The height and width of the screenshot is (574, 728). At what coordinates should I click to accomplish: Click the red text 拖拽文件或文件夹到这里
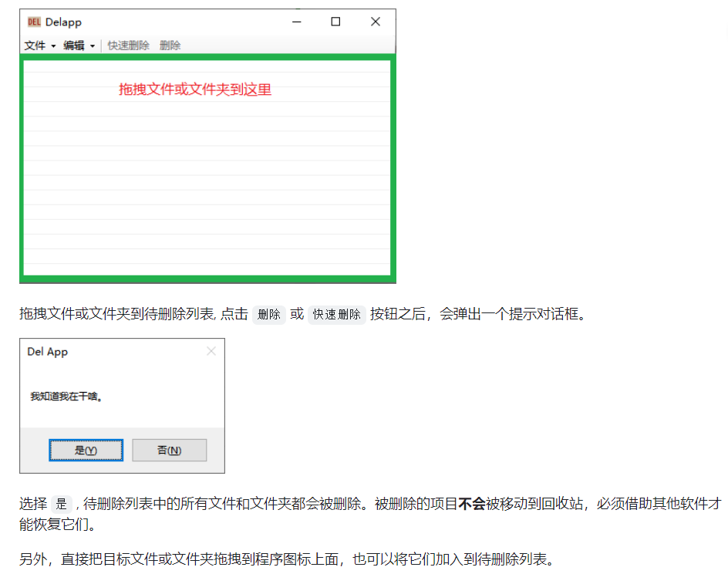pyautogui.click(x=195, y=89)
